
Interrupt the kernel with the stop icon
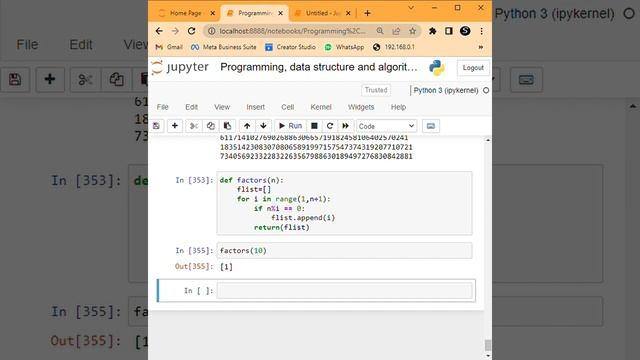point(314,126)
